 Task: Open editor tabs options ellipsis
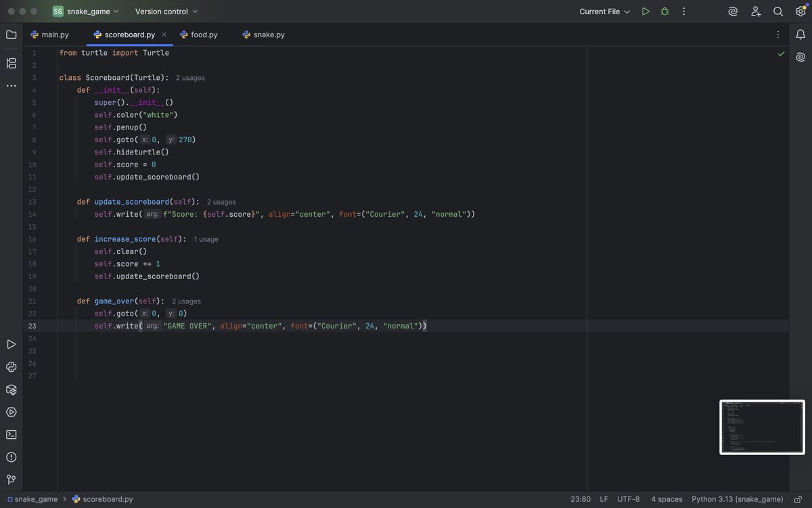click(x=777, y=35)
